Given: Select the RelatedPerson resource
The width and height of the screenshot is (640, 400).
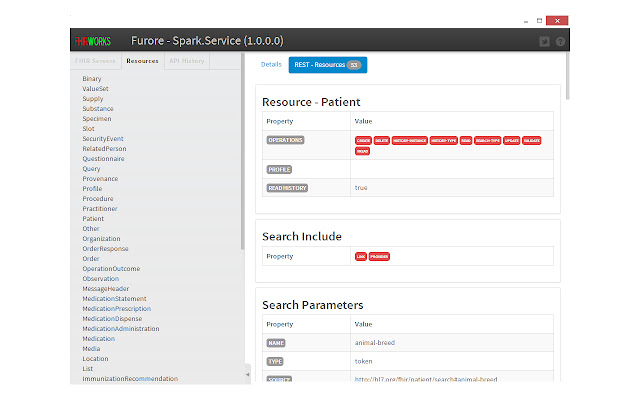Looking at the screenshot, I should coord(104,149).
